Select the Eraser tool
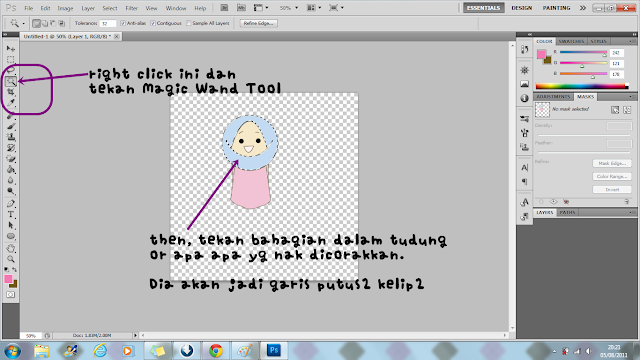The height and width of the screenshot is (360, 640). click(11, 158)
